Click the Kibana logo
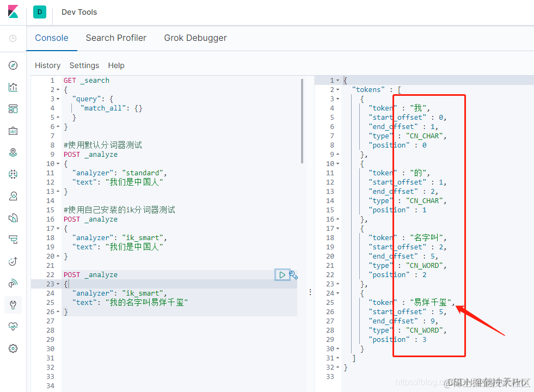This screenshot has width=534, height=392. pyautogui.click(x=13, y=12)
